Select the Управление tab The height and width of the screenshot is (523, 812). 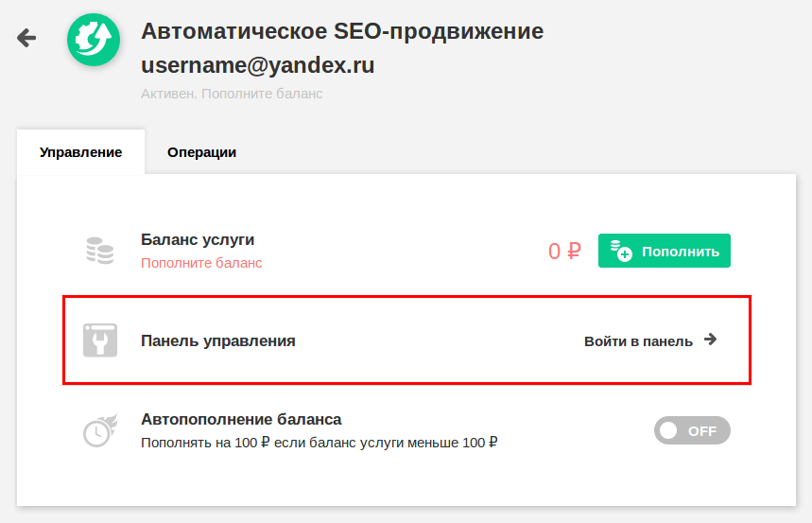80,152
